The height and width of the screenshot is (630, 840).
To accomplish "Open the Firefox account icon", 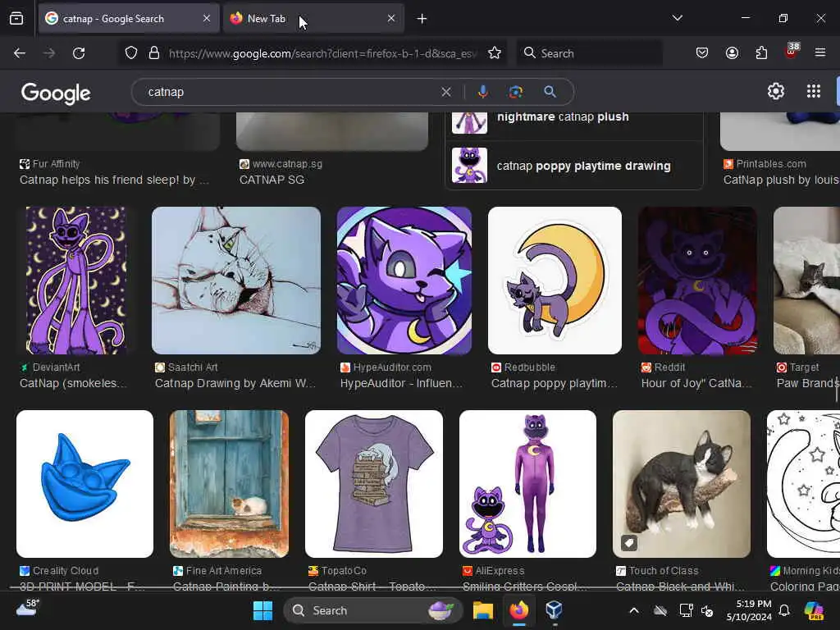I will click(x=732, y=53).
